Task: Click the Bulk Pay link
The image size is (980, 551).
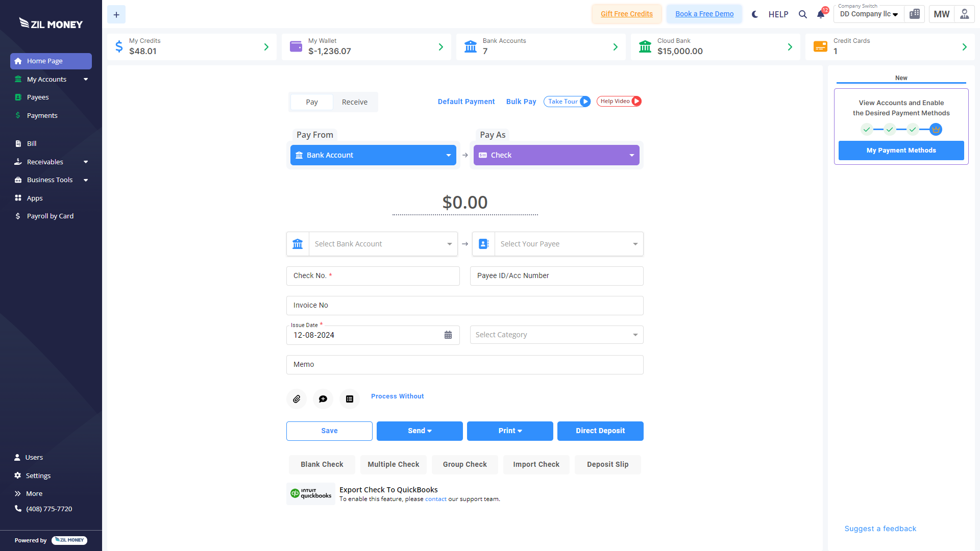Action: (x=521, y=102)
